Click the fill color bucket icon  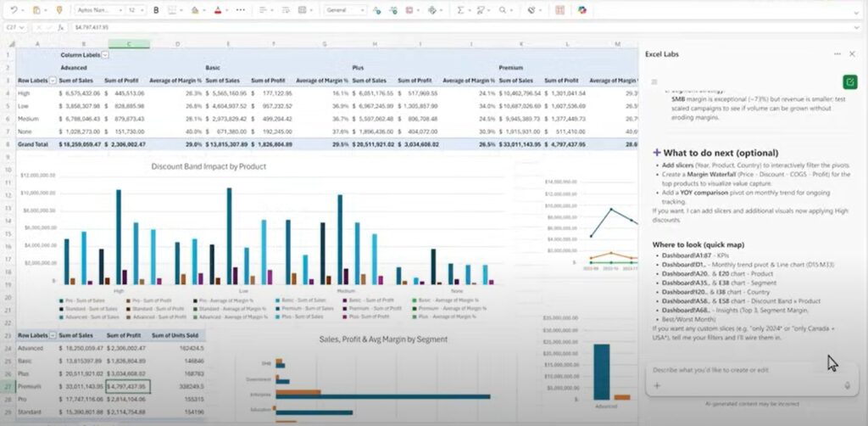[x=194, y=10]
